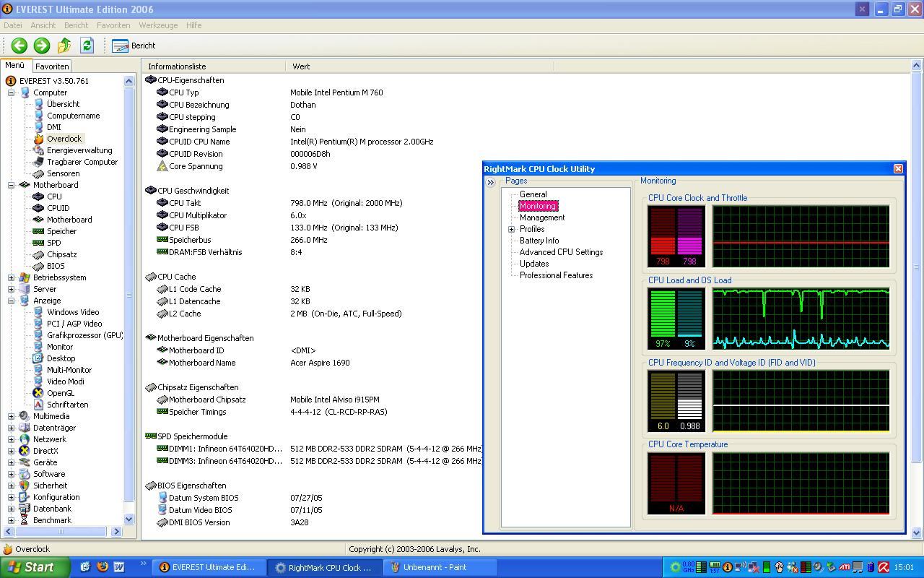Click the FID and VID bar gauge
This screenshot has height=578, width=924.
[676, 401]
